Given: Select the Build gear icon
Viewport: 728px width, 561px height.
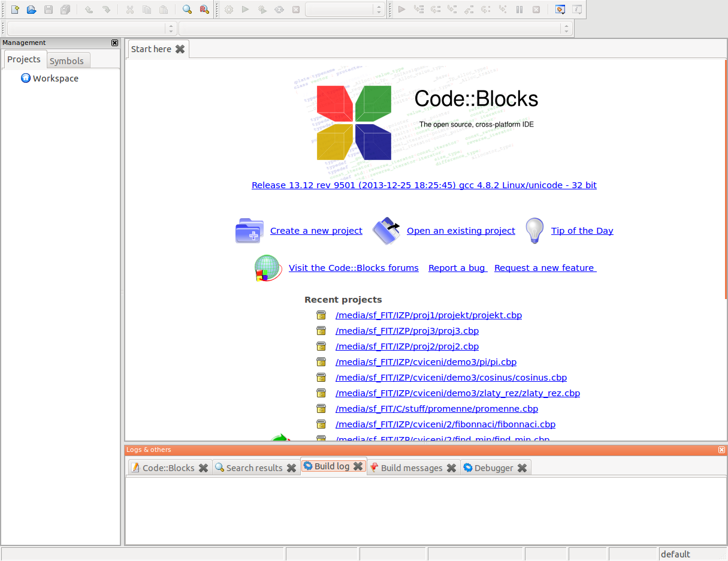Looking at the screenshot, I should 228,10.
